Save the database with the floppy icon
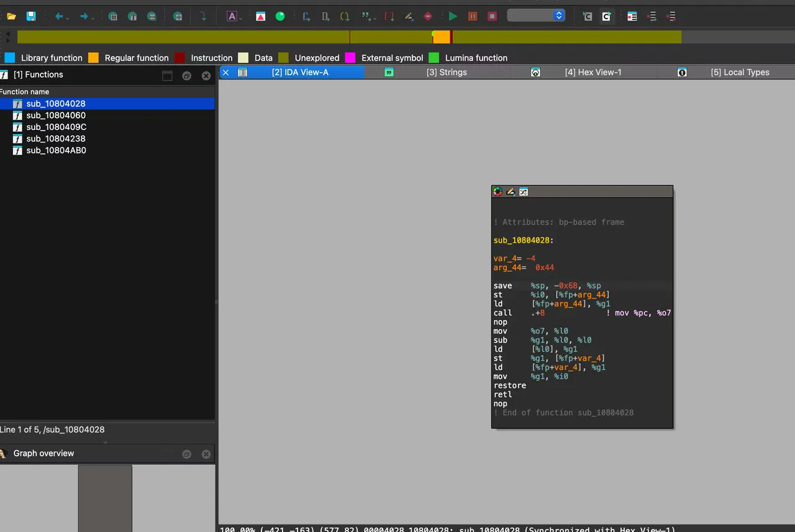 [x=30, y=16]
